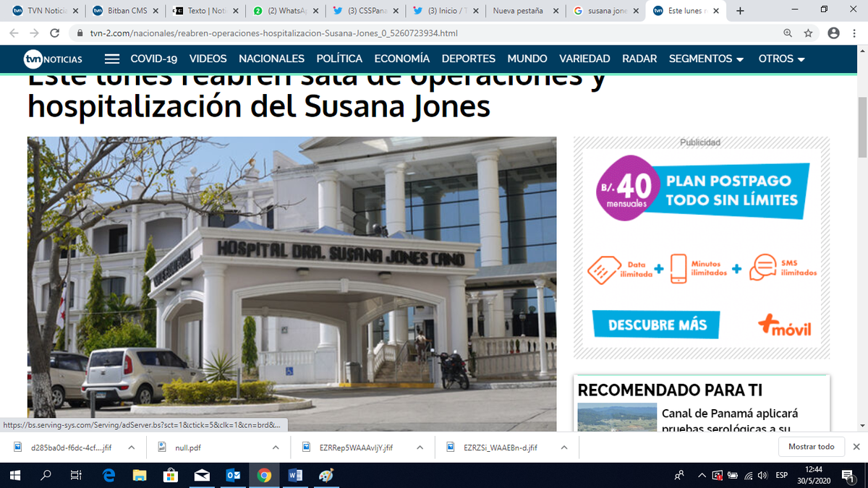Open new browser tab with plus icon

pyautogui.click(x=740, y=11)
